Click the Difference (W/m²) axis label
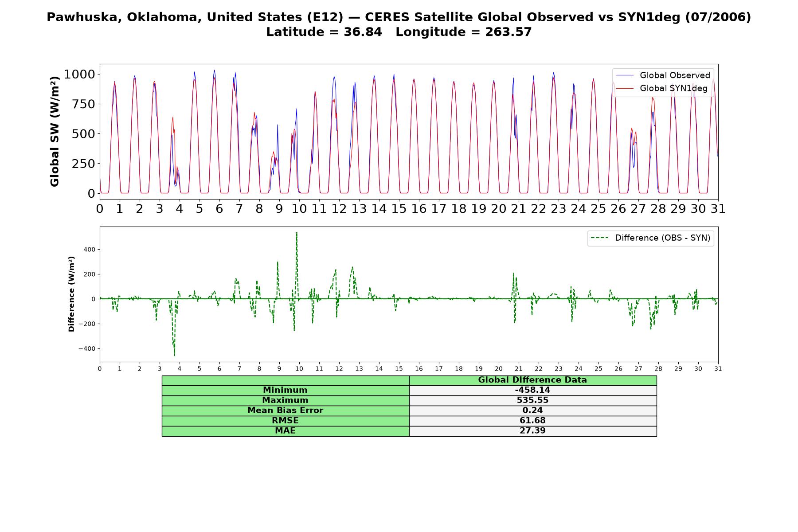 point(71,294)
